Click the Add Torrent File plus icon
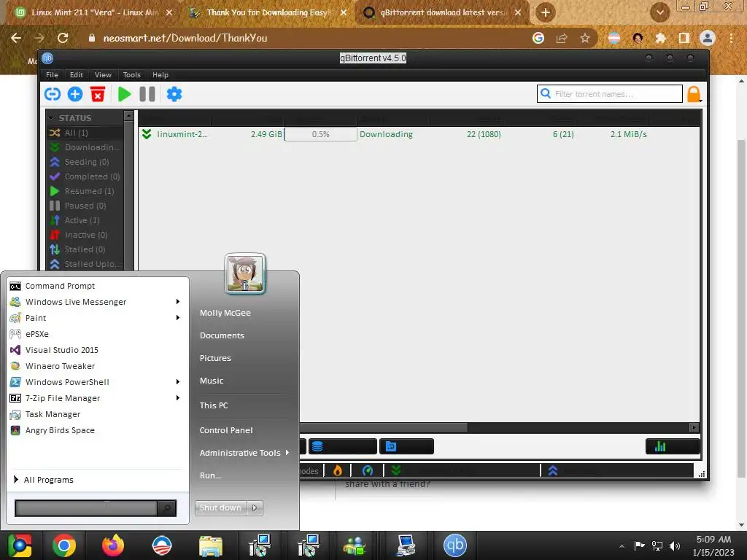Viewport: 747px width, 560px height. tap(75, 94)
